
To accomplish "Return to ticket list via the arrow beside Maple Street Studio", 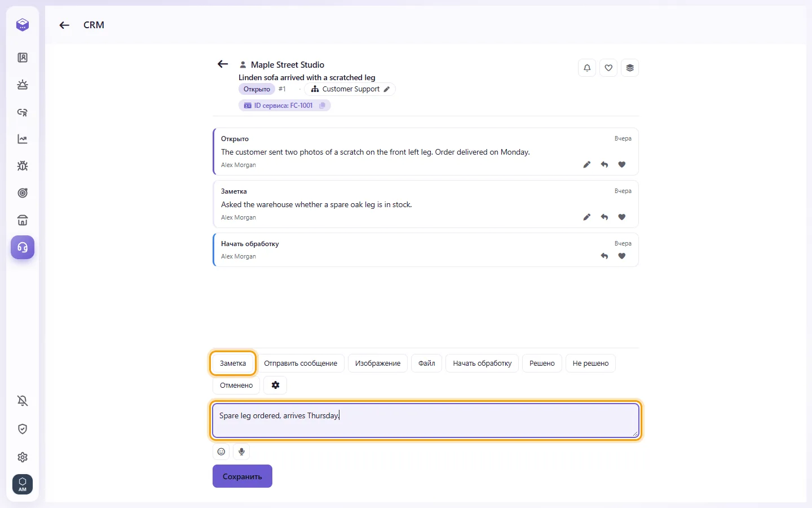I will pos(223,64).
